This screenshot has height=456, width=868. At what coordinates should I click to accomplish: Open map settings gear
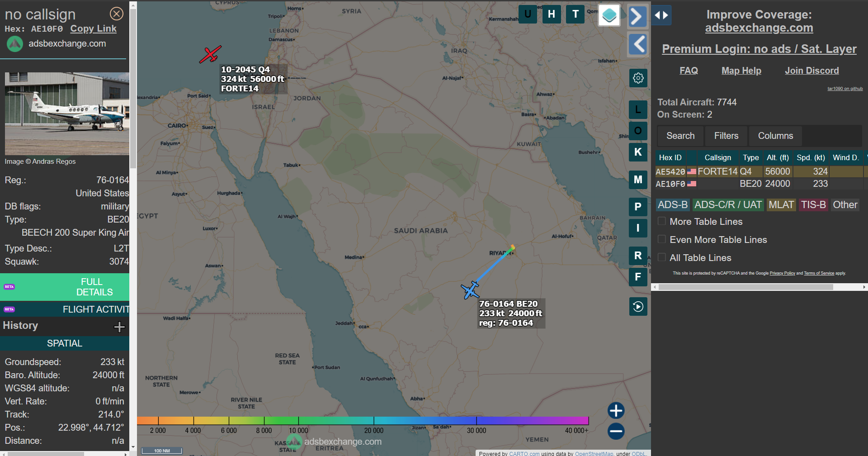pyautogui.click(x=638, y=78)
